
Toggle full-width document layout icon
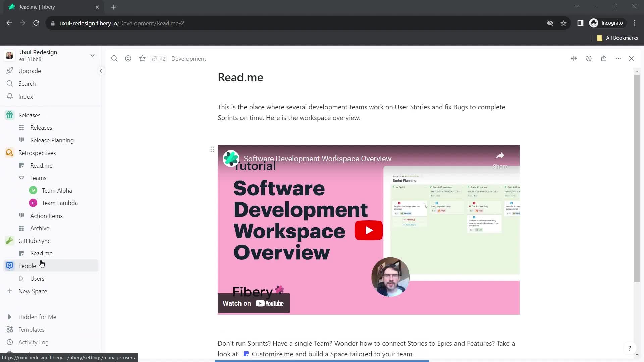pyautogui.click(x=574, y=59)
